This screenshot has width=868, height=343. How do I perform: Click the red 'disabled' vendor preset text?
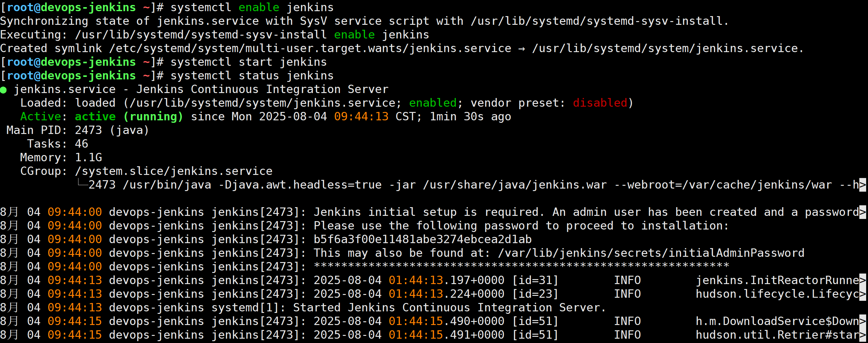pos(600,103)
